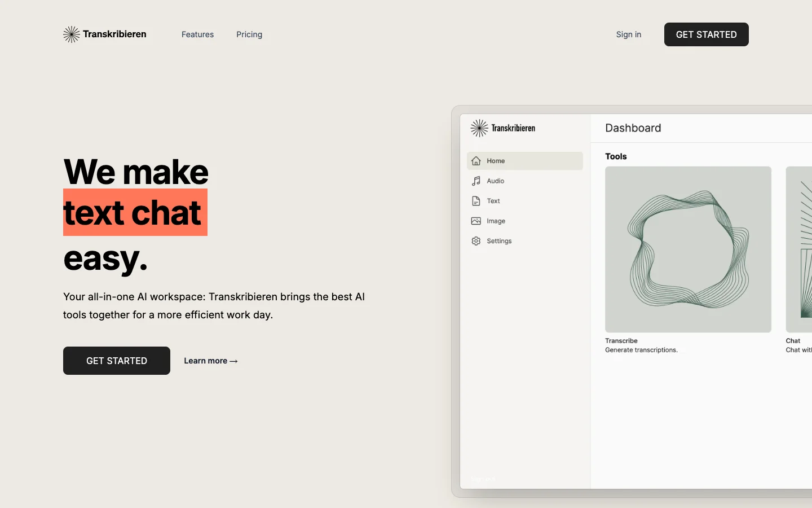The image size is (812, 508).
Task: Click the Home icon in dashboard sidebar
Action: point(476,161)
